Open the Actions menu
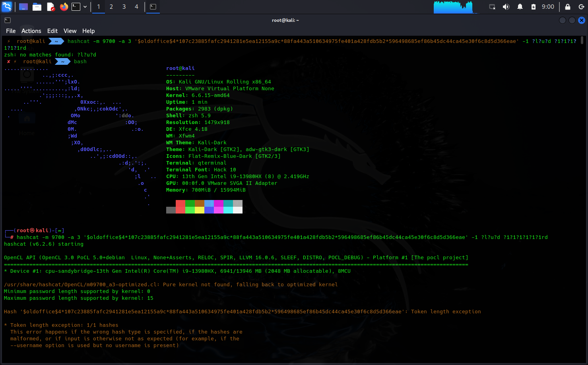The height and width of the screenshot is (365, 588). [31, 31]
